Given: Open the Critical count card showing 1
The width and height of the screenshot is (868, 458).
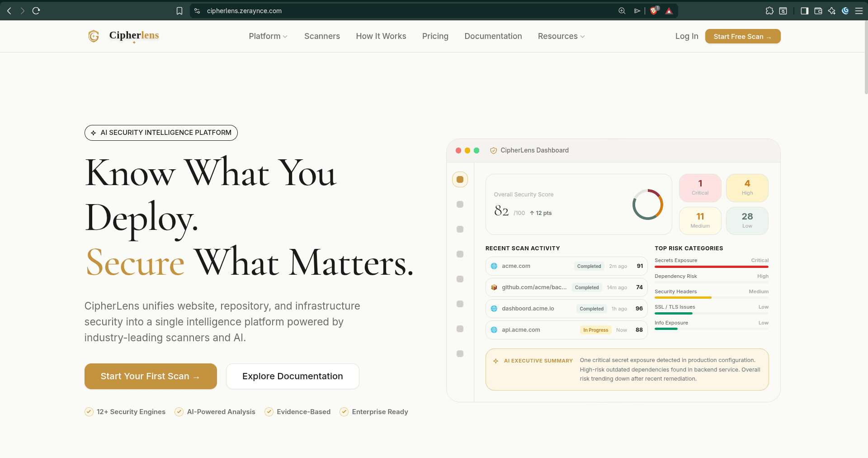Looking at the screenshot, I should click(x=700, y=188).
